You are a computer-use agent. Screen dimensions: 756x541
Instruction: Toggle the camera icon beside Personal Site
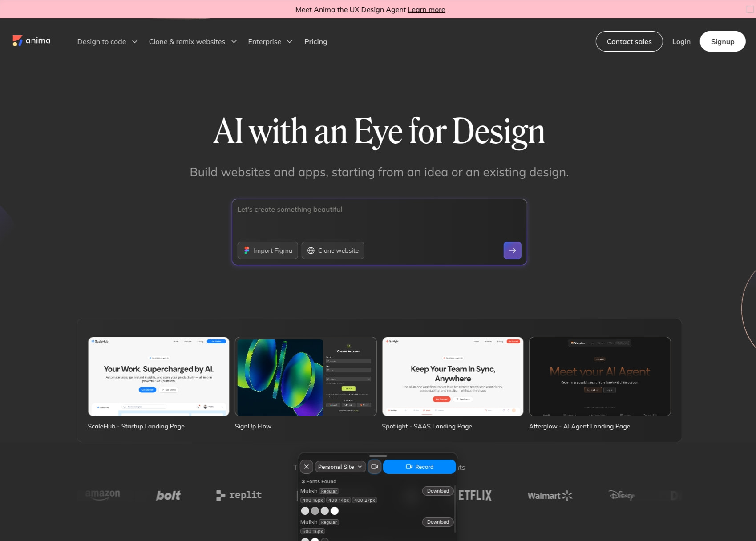pyautogui.click(x=375, y=467)
